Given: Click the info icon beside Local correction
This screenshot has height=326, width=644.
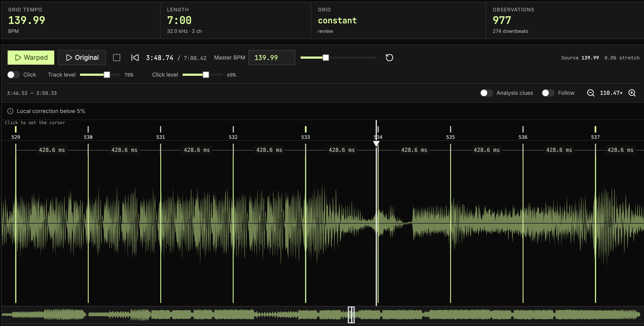Looking at the screenshot, I should coord(10,111).
